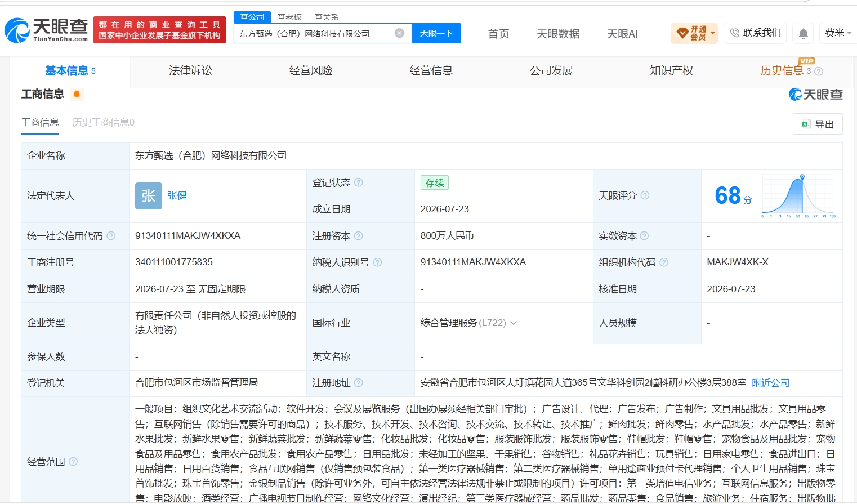This screenshot has width=857, height=504.
Task: Clear the search box with the X icon
Action: pos(399,33)
